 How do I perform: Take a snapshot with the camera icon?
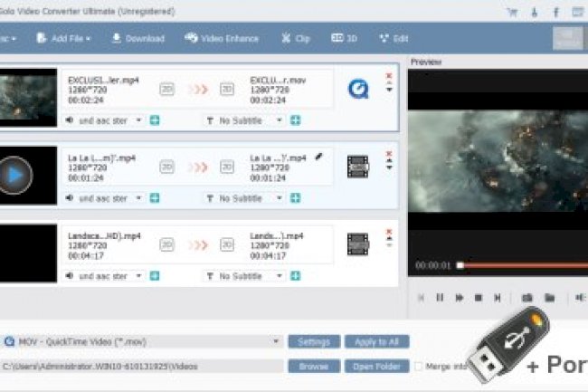(526, 297)
